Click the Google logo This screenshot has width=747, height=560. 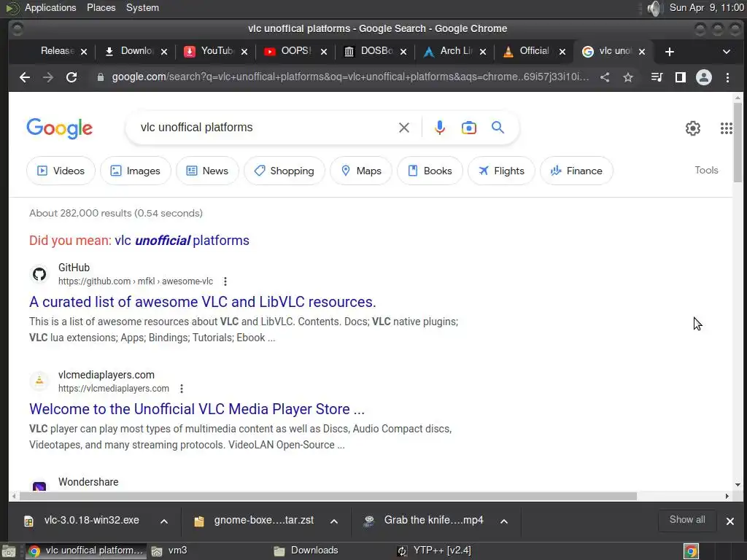pyautogui.click(x=60, y=128)
